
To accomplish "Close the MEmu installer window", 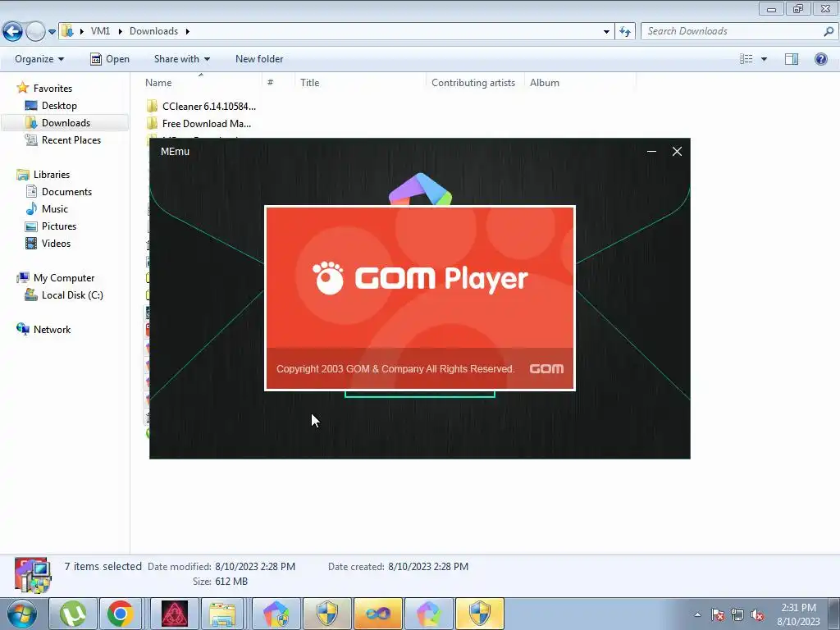I will coord(677,152).
